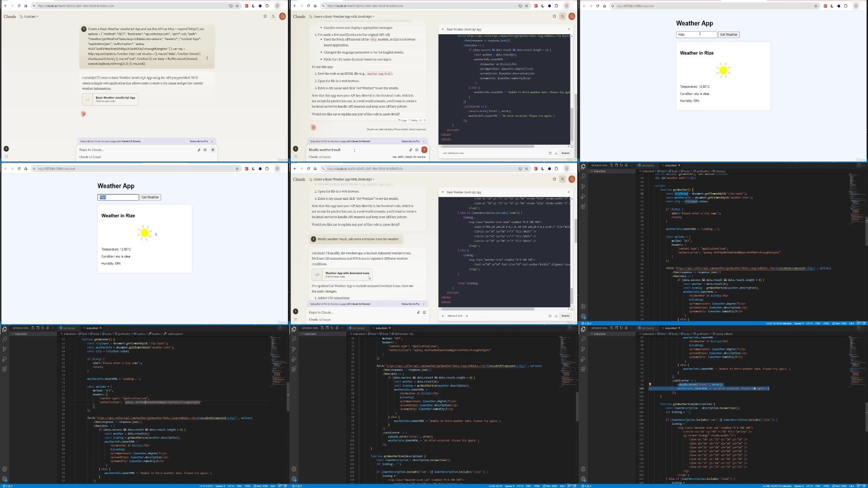Screen dimensions: 868x488
Task: Open Source Control in the middle-right VS Code window
Action: click(583, 186)
